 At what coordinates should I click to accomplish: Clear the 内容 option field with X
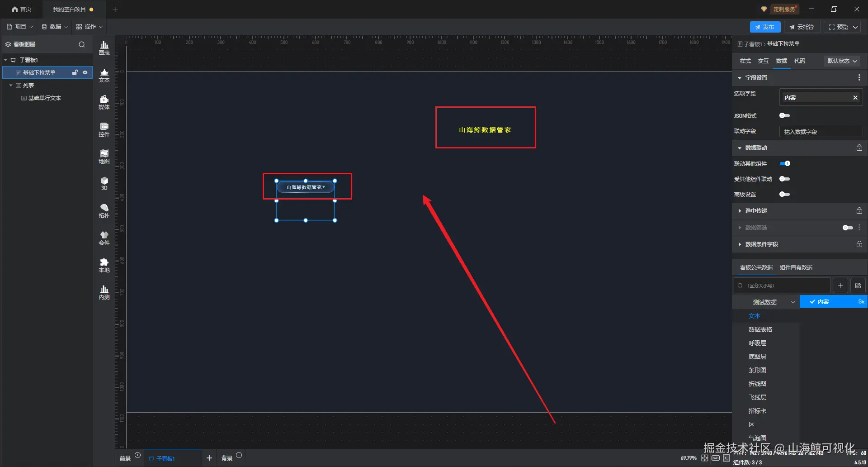pyautogui.click(x=855, y=98)
